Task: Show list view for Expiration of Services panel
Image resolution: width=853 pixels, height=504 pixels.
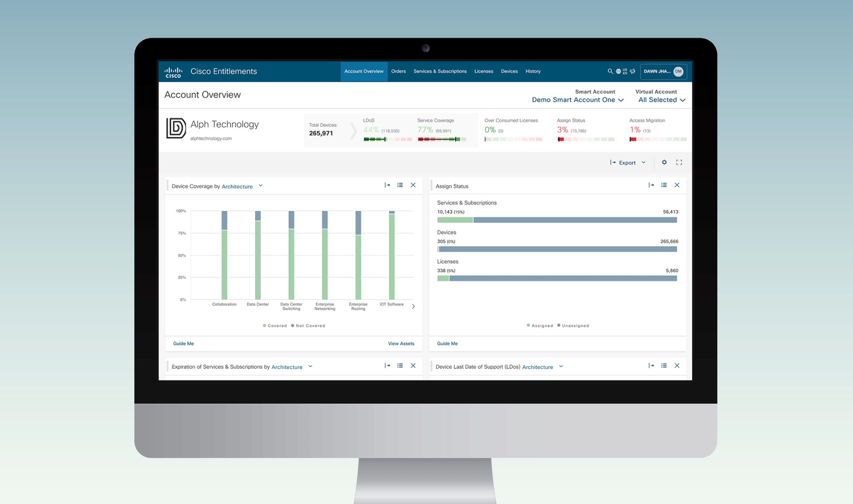Action: pyautogui.click(x=400, y=365)
